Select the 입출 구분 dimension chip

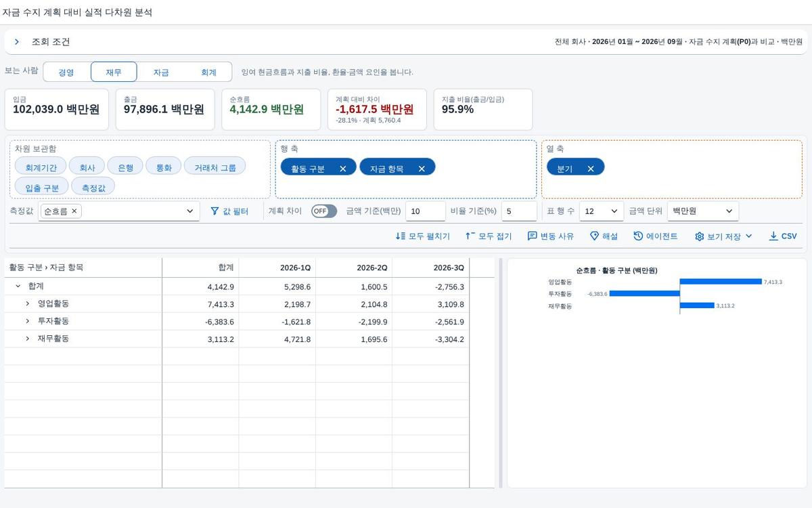[x=42, y=187]
